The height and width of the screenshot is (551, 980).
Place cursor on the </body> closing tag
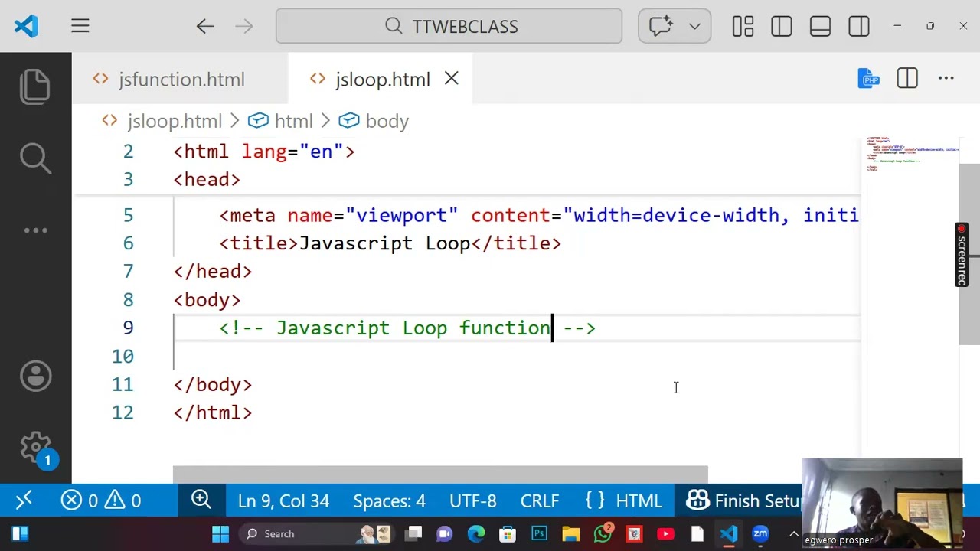point(213,385)
